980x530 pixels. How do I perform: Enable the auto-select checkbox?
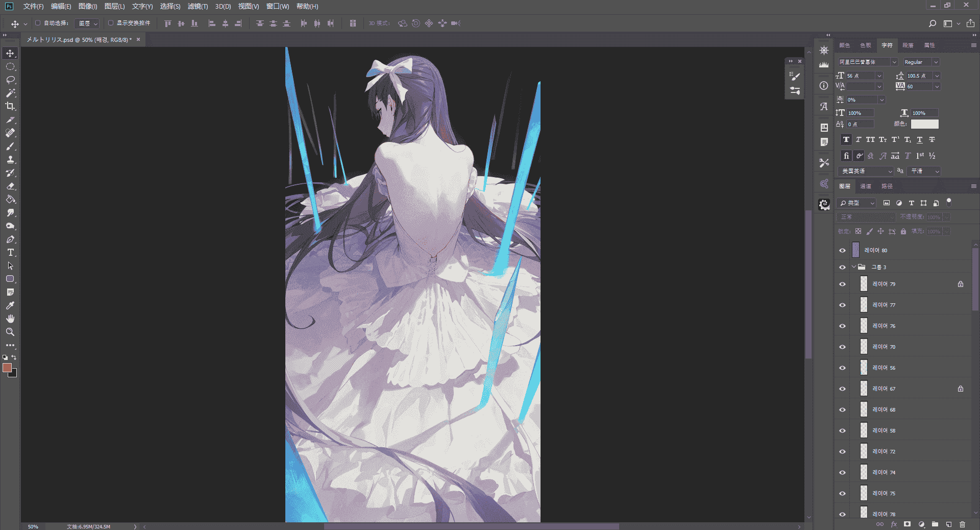pos(38,23)
